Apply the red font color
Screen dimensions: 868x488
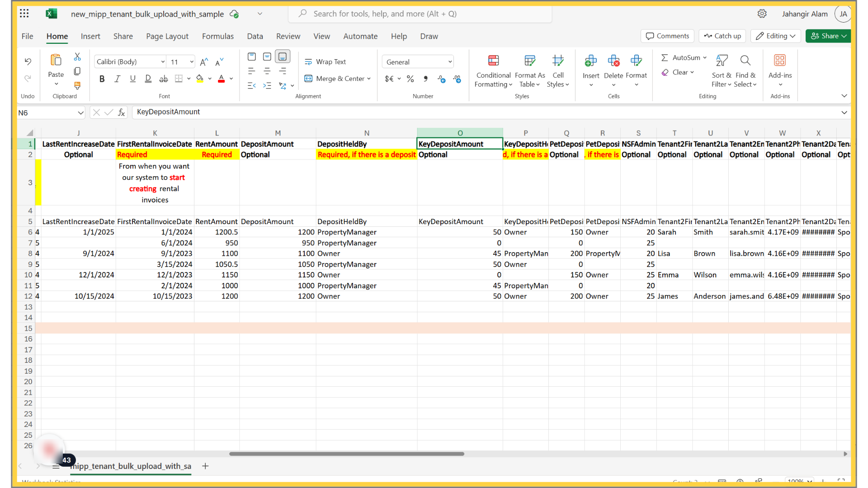pyautogui.click(x=222, y=79)
